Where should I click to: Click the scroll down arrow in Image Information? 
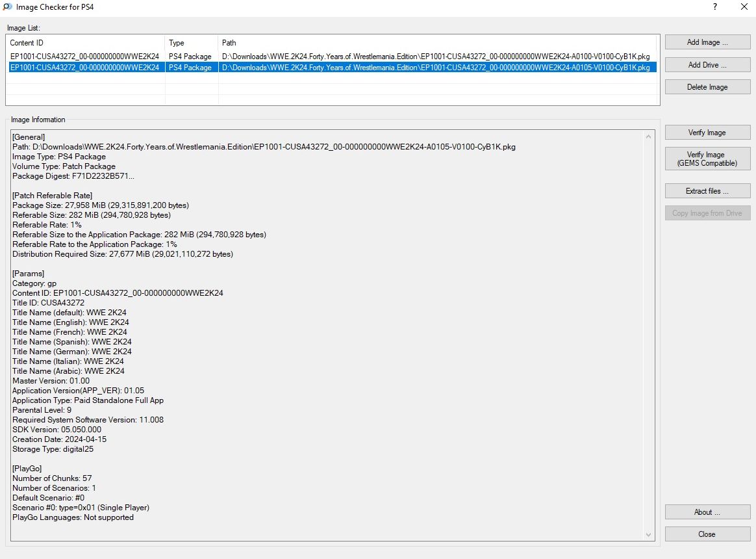click(x=648, y=534)
